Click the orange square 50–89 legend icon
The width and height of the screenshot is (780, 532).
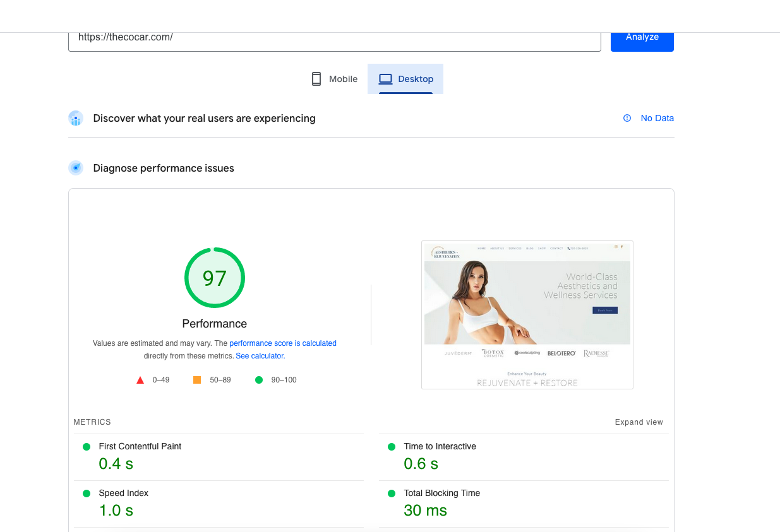(197, 380)
